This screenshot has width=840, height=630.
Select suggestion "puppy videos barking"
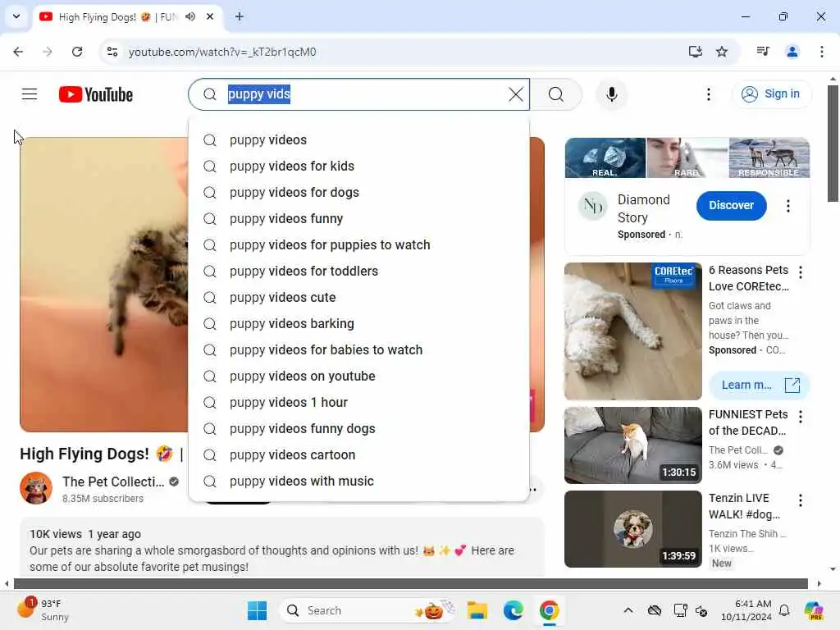(358, 323)
